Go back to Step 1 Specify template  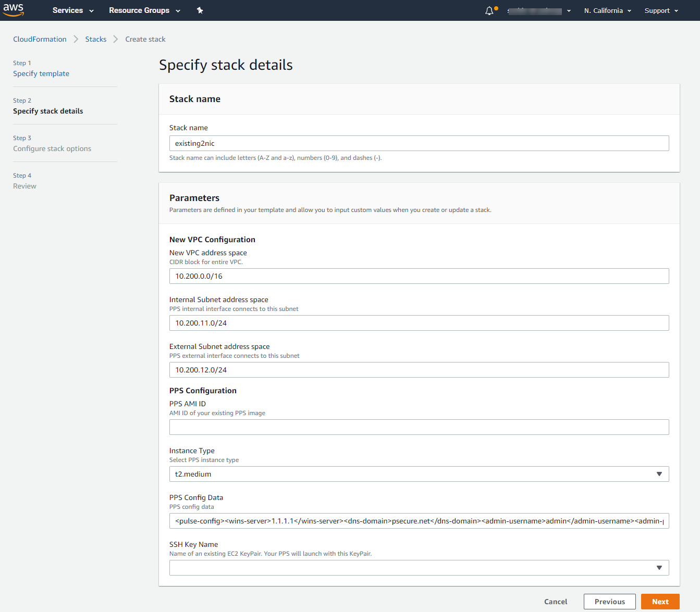click(41, 73)
